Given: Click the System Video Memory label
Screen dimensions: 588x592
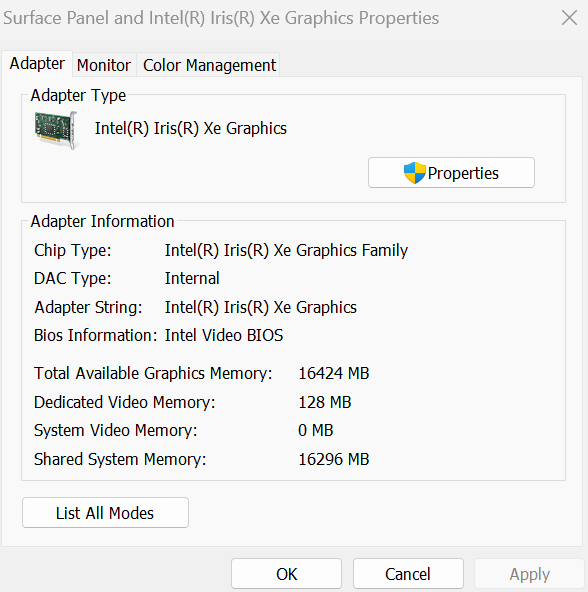Looking at the screenshot, I should (x=116, y=431).
